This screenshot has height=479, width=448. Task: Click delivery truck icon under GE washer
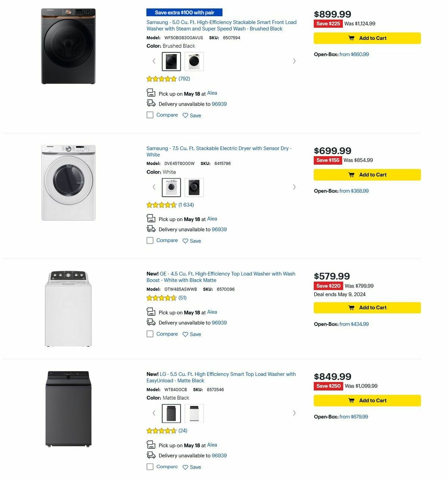click(151, 321)
